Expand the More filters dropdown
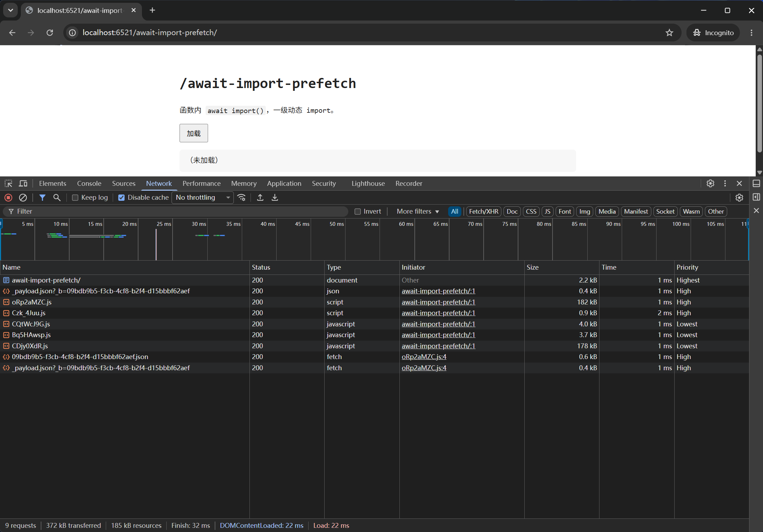This screenshot has width=763, height=532. point(418,212)
